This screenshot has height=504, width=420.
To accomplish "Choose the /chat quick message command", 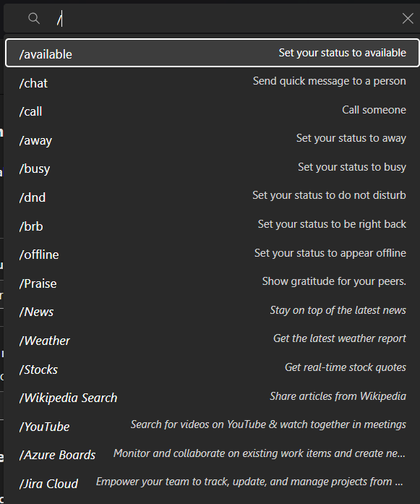I will pyautogui.click(x=213, y=82).
